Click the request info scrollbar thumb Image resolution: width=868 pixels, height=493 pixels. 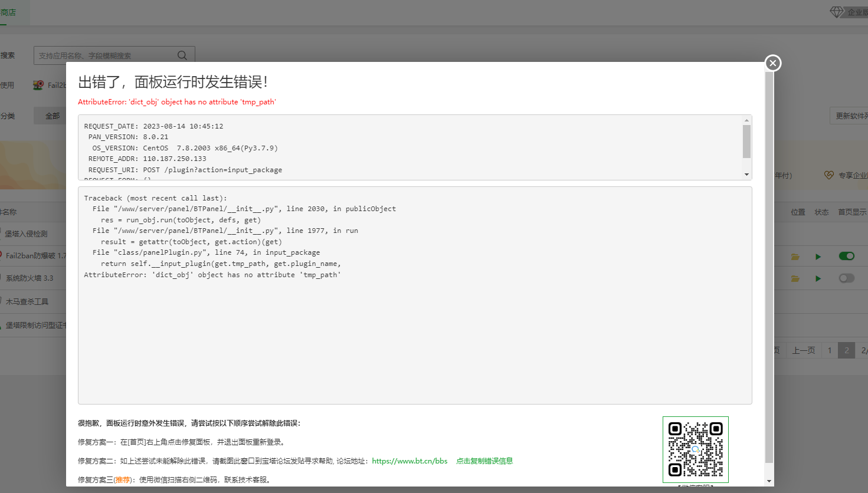746,142
